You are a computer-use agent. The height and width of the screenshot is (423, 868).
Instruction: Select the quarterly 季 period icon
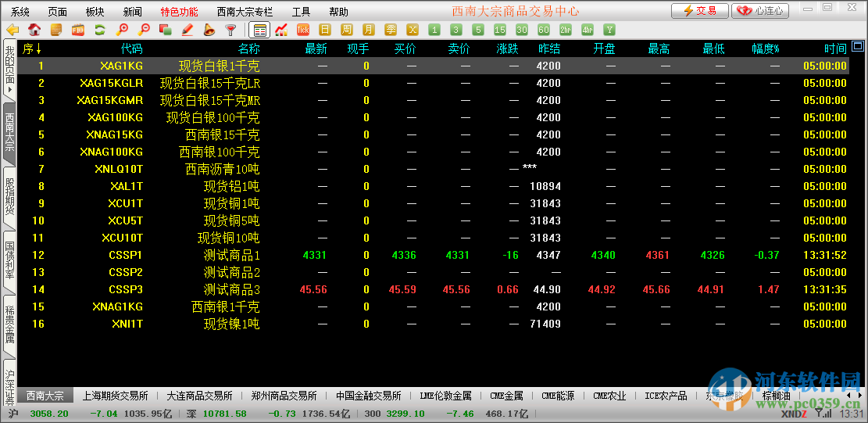(x=391, y=30)
